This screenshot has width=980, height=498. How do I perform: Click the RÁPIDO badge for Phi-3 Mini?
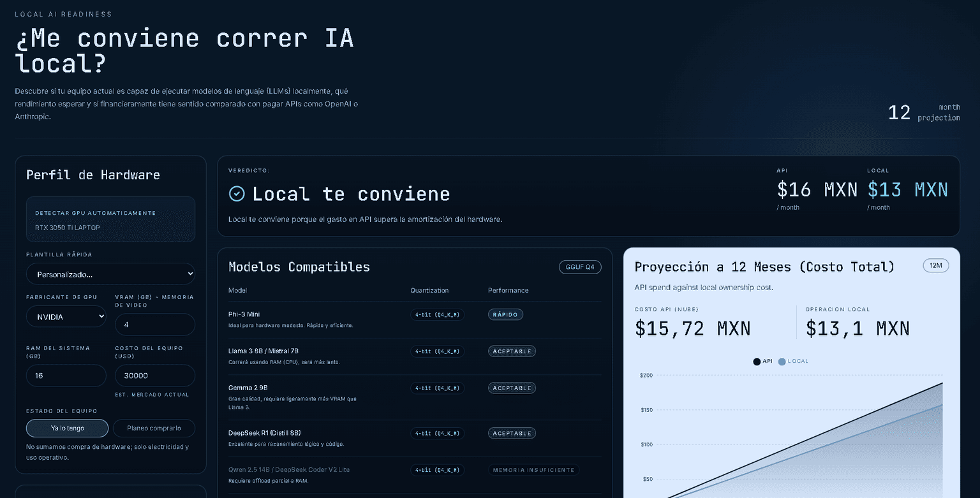pos(505,314)
